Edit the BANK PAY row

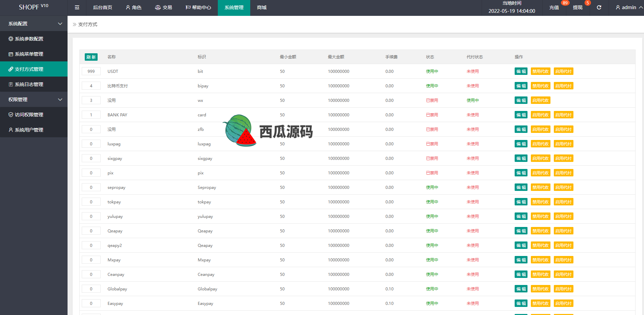click(521, 115)
